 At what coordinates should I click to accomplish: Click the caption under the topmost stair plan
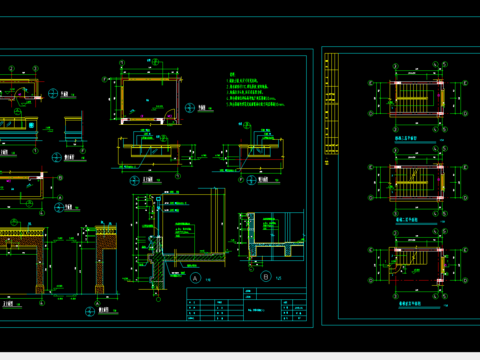[406, 138]
